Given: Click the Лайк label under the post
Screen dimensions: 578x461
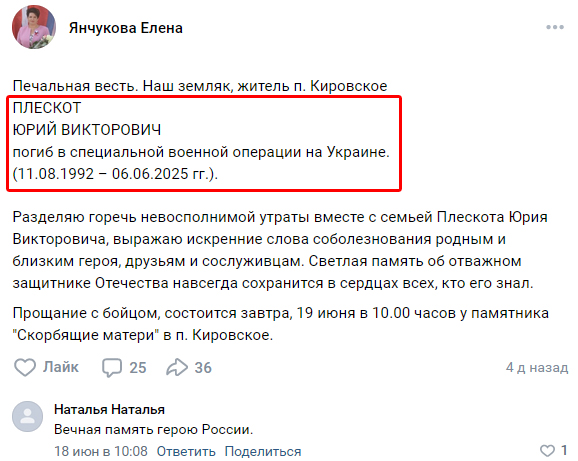Looking at the screenshot, I should click(61, 367).
